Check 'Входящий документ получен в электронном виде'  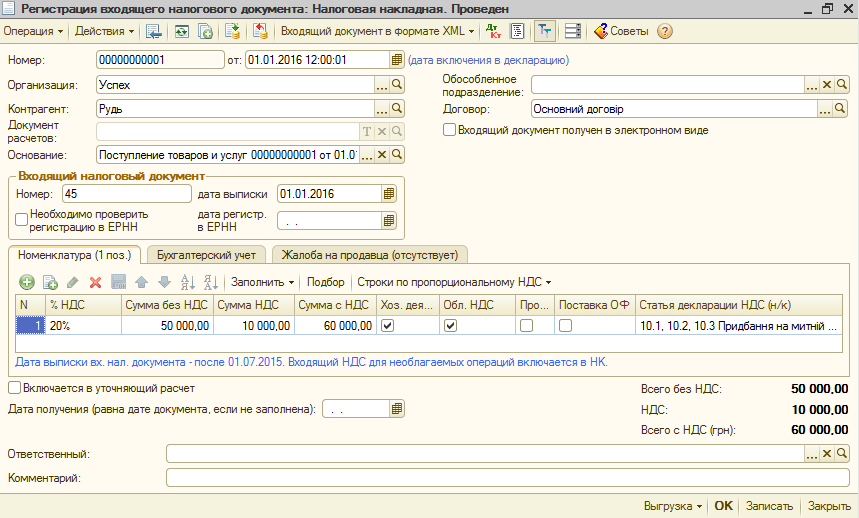(450, 130)
